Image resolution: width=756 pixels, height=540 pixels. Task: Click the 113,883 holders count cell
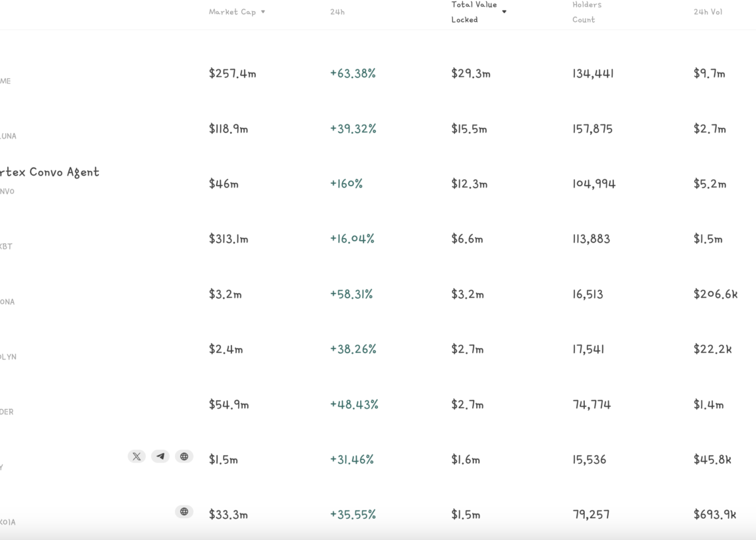pyautogui.click(x=591, y=239)
